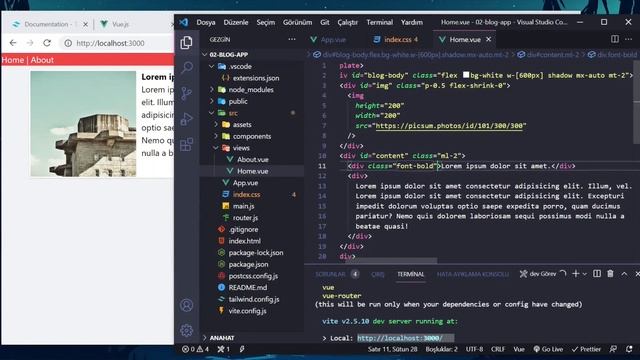
Task: Switch to SORUNLAR panel tab
Action: tap(330, 274)
